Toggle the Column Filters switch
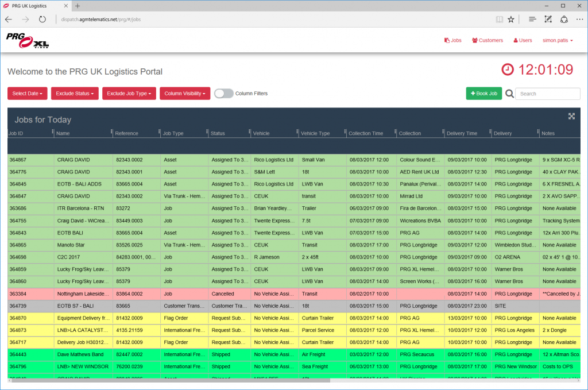This screenshot has width=588, height=390. pos(223,94)
